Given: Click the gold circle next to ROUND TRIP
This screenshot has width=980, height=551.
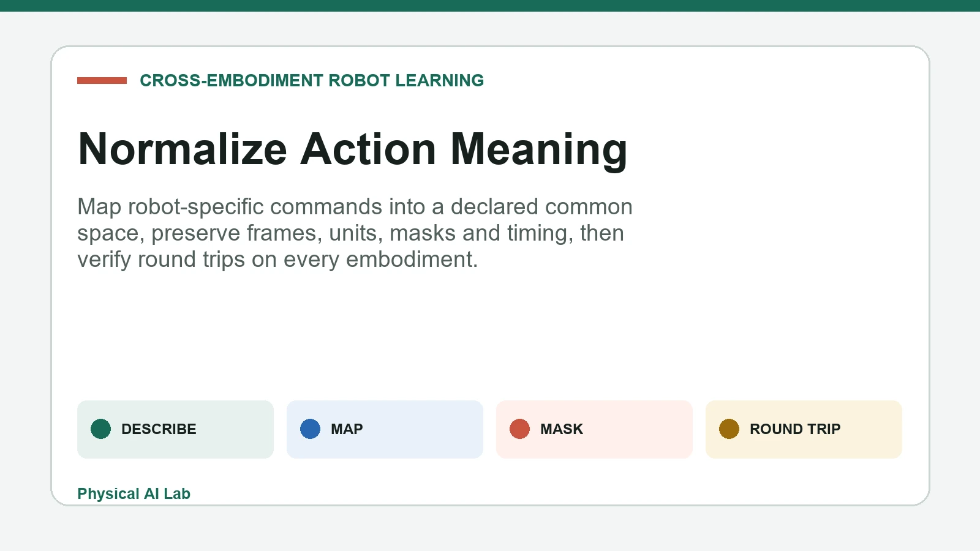Looking at the screenshot, I should (729, 429).
